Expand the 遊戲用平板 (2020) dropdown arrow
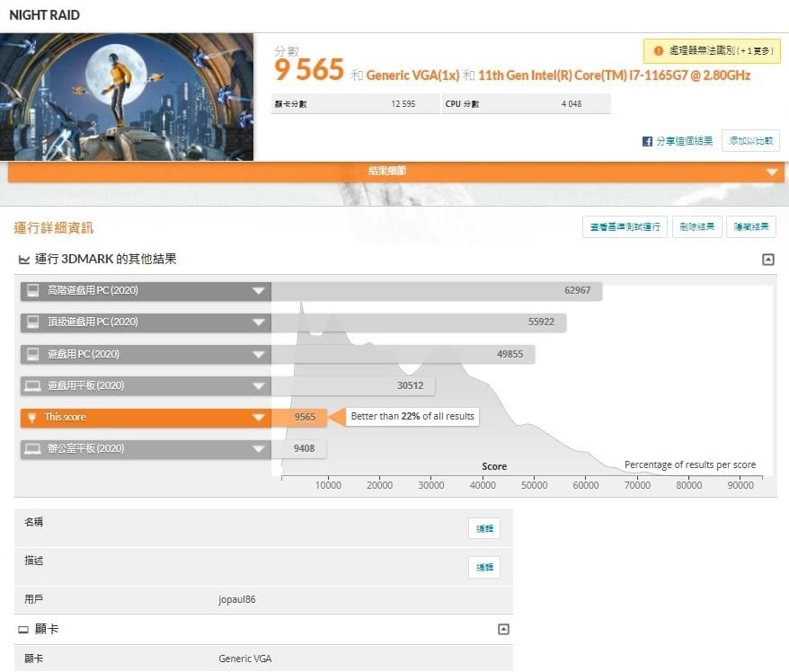This screenshot has height=672, width=789. click(x=258, y=386)
